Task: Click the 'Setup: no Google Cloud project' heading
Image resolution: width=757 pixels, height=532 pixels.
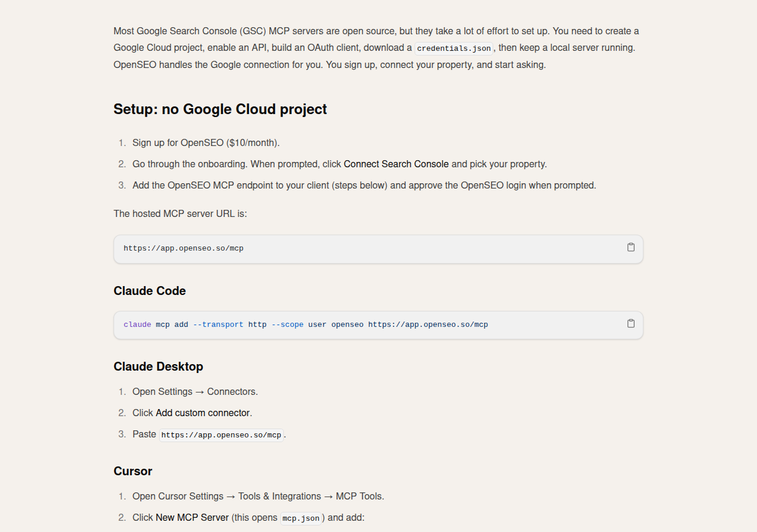Action: (x=220, y=109)
